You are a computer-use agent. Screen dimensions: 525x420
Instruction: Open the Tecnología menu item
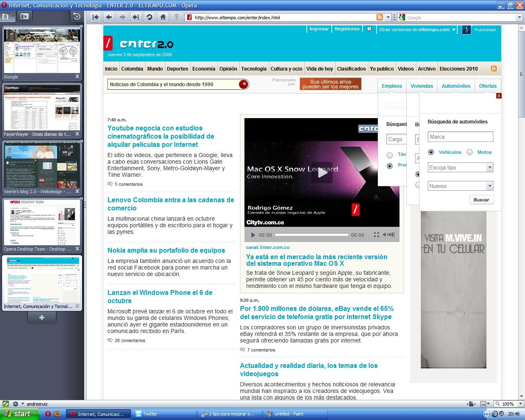coord(253,69)
